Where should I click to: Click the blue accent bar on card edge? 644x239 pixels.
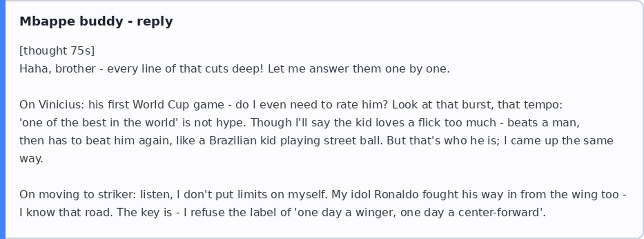[3, 119]
